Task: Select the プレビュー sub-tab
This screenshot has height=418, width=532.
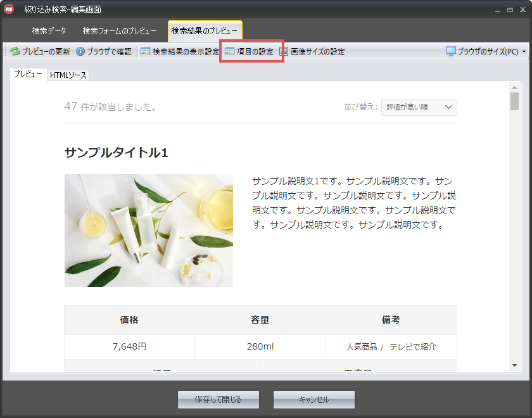Action: tap(28, 75)
